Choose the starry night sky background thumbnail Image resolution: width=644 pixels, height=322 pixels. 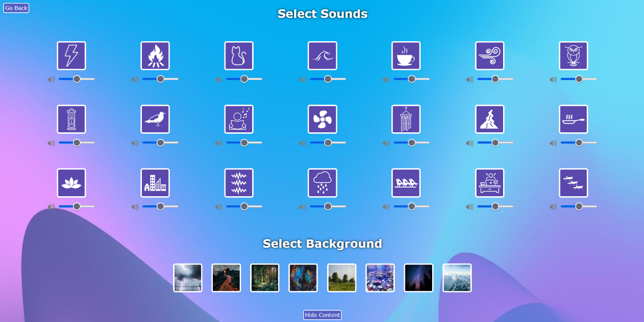(419, 278)
